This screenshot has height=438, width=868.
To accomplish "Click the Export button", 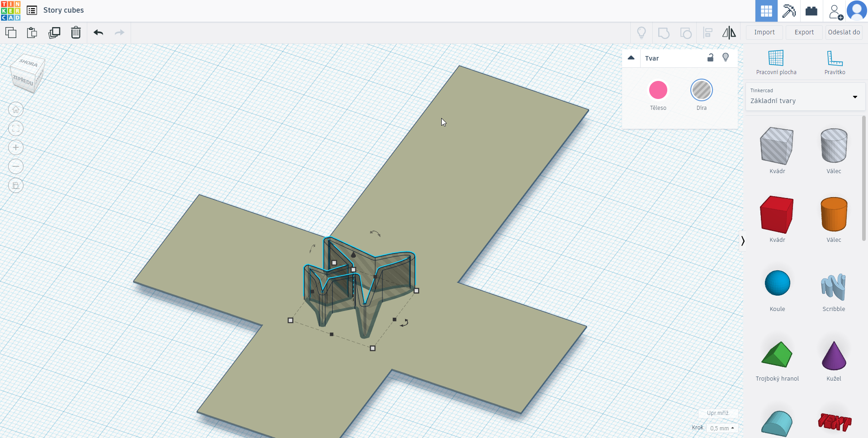I will (804, 32).
